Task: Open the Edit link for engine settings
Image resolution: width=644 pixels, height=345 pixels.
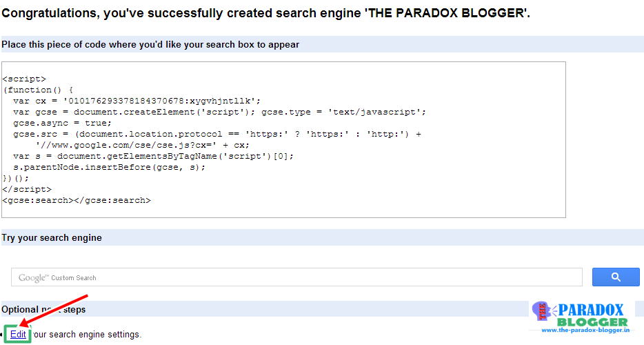Action: coord(18,334)
